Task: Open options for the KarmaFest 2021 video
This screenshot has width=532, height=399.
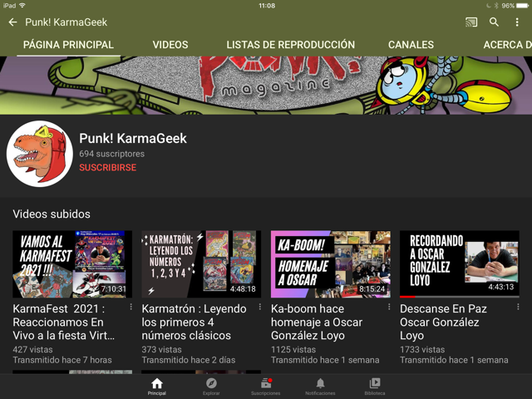Action: [131, 307]
